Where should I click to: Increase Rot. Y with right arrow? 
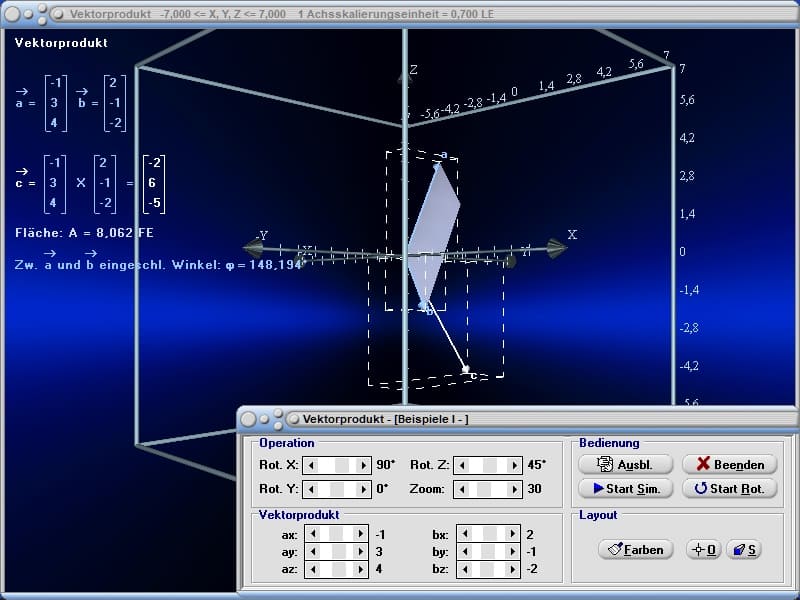(x=363, y=489)
